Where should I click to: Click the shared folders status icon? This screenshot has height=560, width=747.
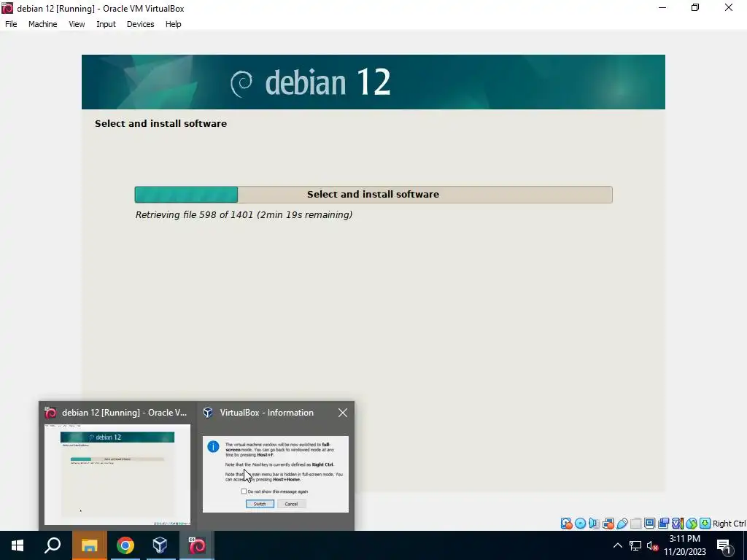pyautogui.click(x=635, y=524)
